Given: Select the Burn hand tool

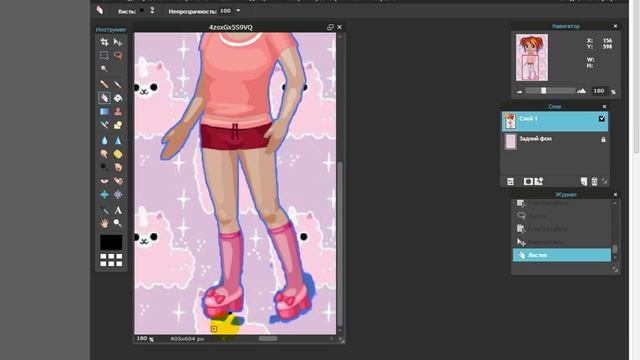Looking at the screenshot, I should click(118, 167).
